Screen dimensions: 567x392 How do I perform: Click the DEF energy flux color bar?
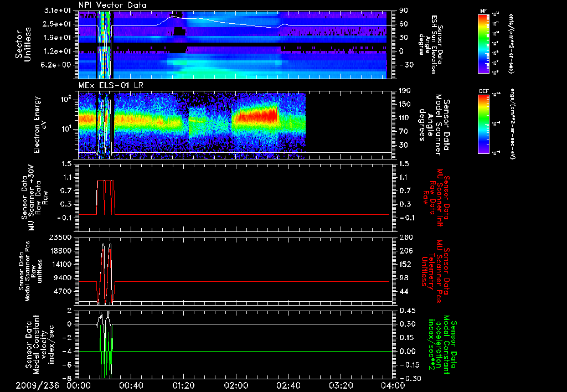pyautogui.click(x=483, y=124)
